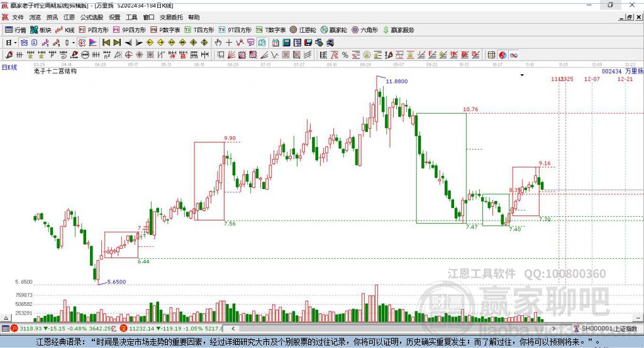644x348 pixels.
Task: Click the 9.90 price label
Action: point(230,138)
